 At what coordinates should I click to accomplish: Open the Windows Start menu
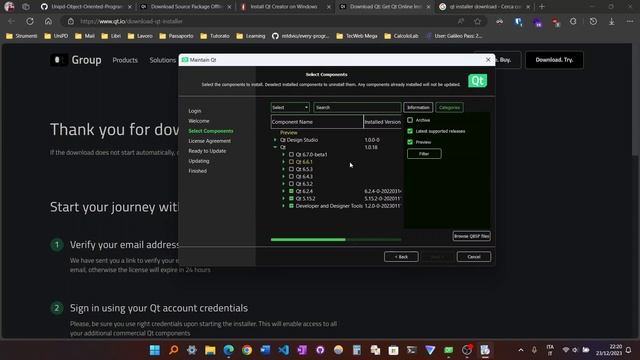pos(155,350)
